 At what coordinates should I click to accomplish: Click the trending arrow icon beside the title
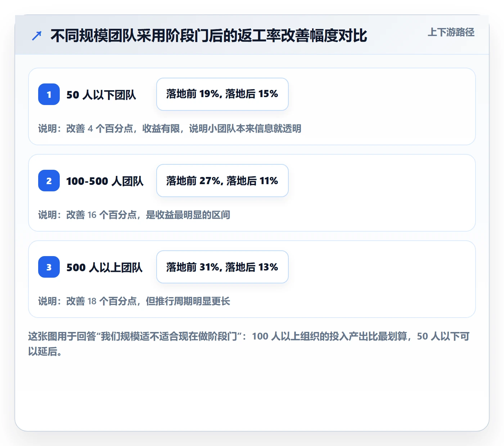click(x=37, y=36)
